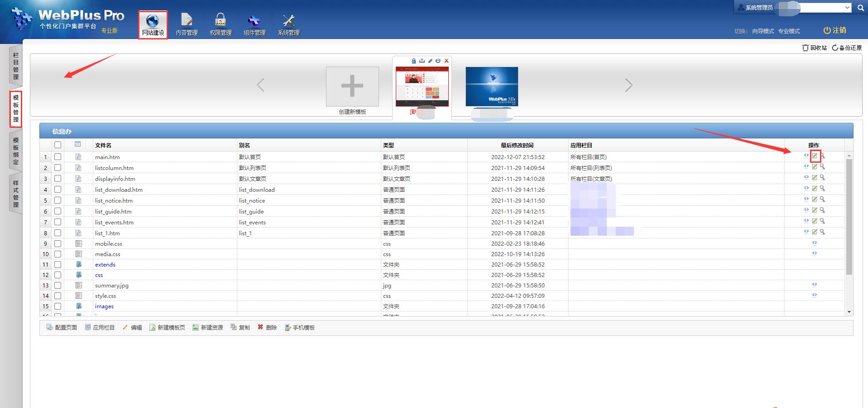Open 系统管理 tools icon
Image resolution: width=868 pixels, height=408 pixels.
[288, 24]
